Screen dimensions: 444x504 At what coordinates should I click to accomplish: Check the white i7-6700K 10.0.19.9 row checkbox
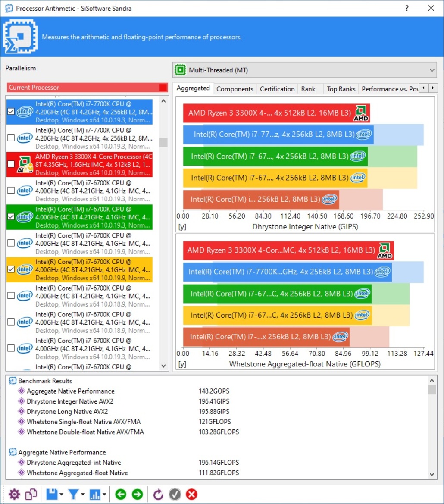point(11,243)
